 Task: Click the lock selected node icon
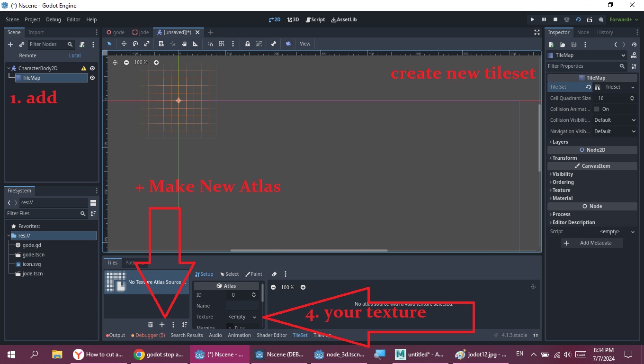point(247,44)
